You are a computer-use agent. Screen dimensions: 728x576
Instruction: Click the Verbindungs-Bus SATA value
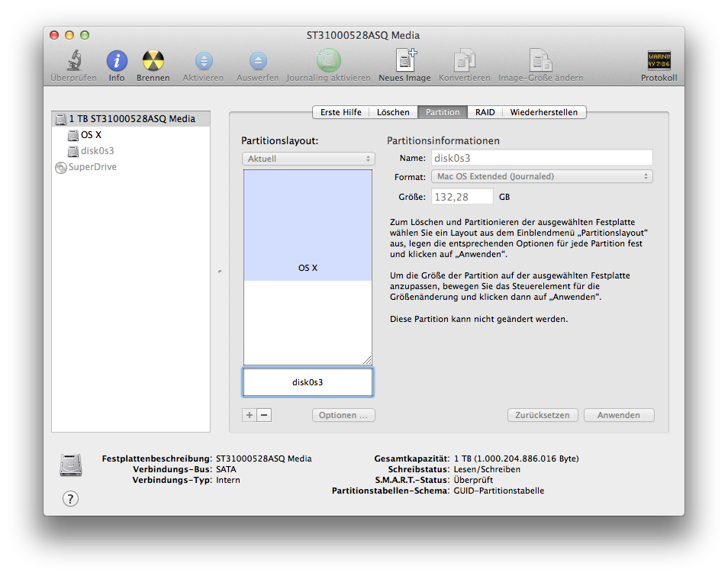pos(226,469)
